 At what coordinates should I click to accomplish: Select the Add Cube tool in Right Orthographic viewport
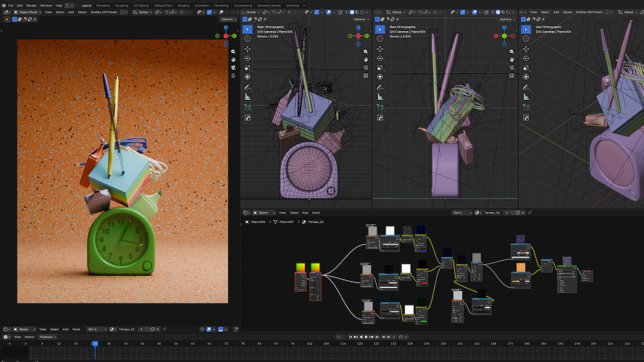pos(247,107)
